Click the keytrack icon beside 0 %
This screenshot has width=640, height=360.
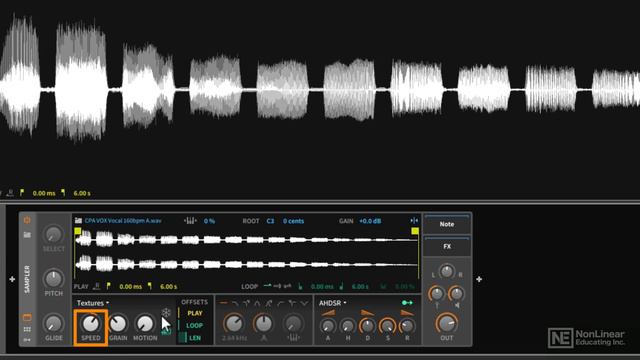pos(190,221)
